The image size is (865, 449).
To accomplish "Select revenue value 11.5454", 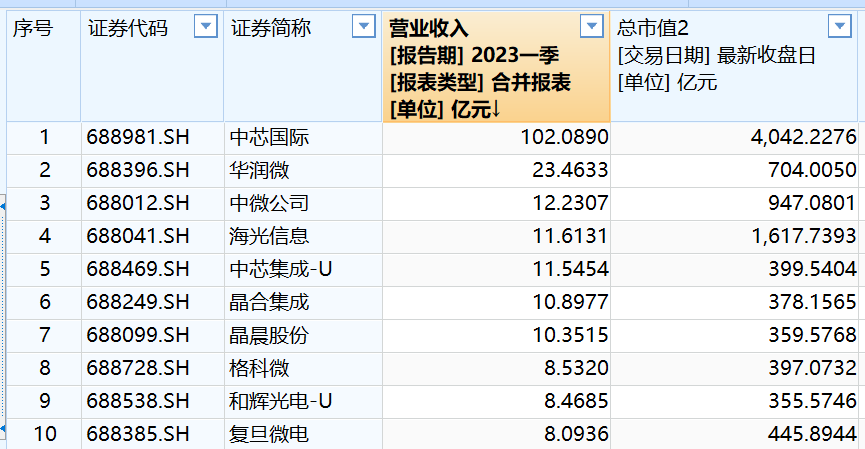I will pos(570,269).
